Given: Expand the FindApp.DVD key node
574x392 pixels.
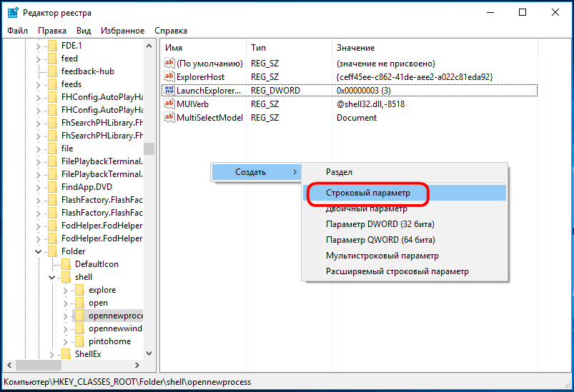Looking at the screenshot, I should 39,188.
